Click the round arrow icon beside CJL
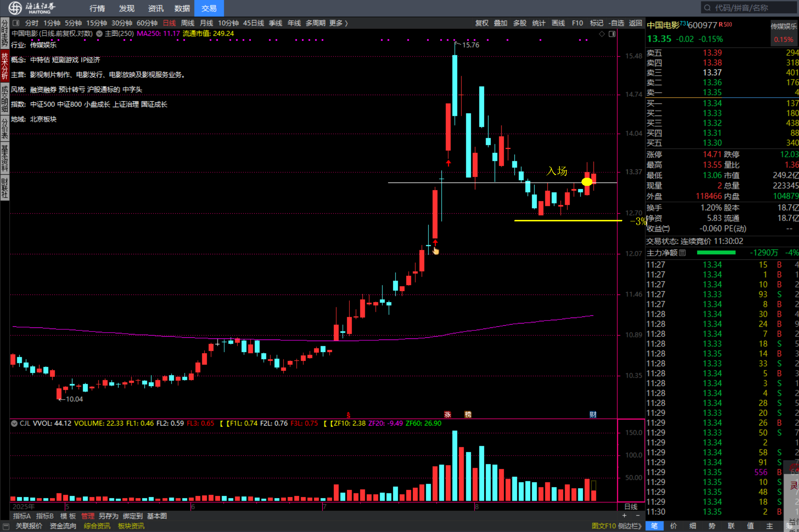 14,423
